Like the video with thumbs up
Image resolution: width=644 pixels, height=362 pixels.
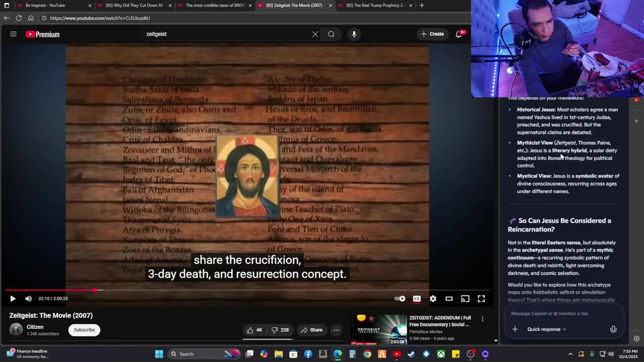click(255, 330)
